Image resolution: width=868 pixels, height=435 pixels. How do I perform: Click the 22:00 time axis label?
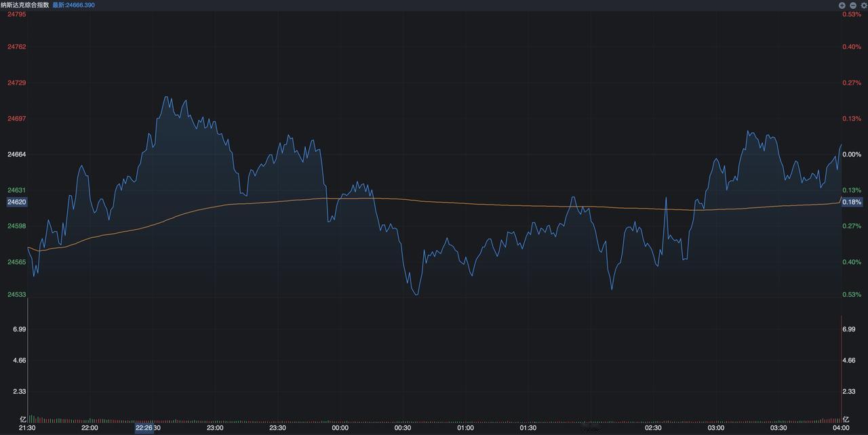click(90, 428)
